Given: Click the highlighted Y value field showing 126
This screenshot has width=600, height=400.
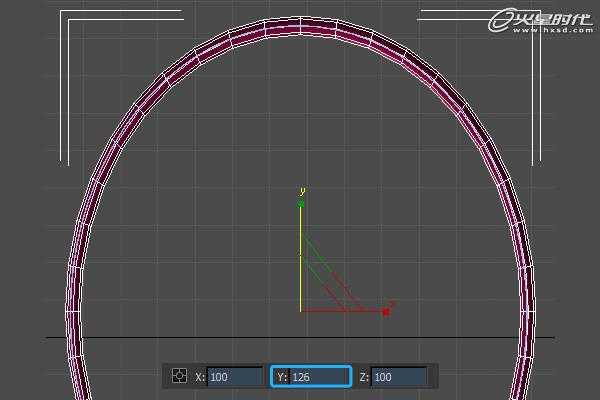Looking at the screenshot, I should [311, 377].
